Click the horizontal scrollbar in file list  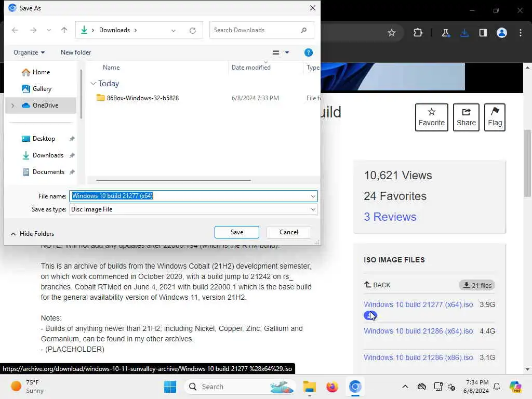174,180
